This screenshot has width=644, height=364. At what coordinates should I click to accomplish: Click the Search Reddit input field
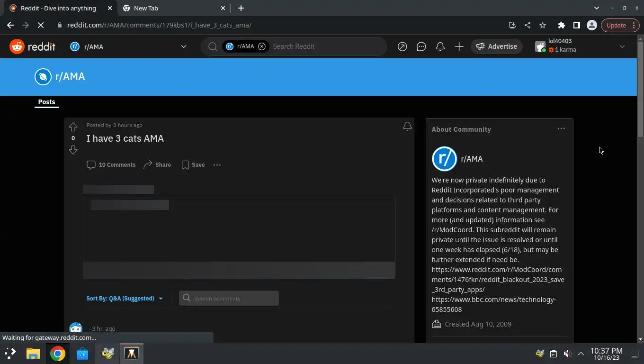tap(327, 46)
